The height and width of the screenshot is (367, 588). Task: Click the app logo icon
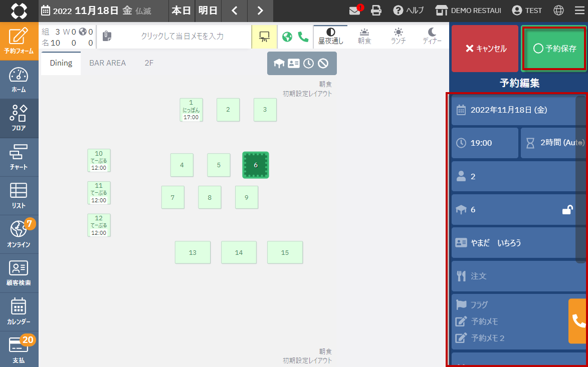pyautogui.click(x=19, y=11)
